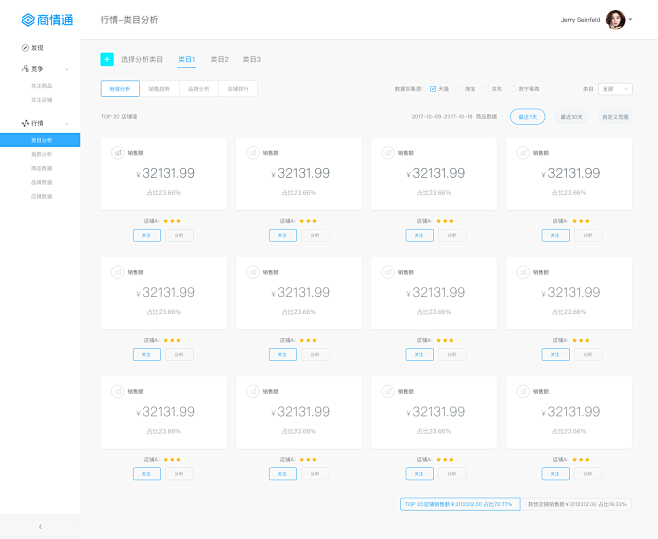Select the 销售趋势 tab
The width and height of the screenshot is (658, 539).
pyautogui.click(x=159, y=89)
